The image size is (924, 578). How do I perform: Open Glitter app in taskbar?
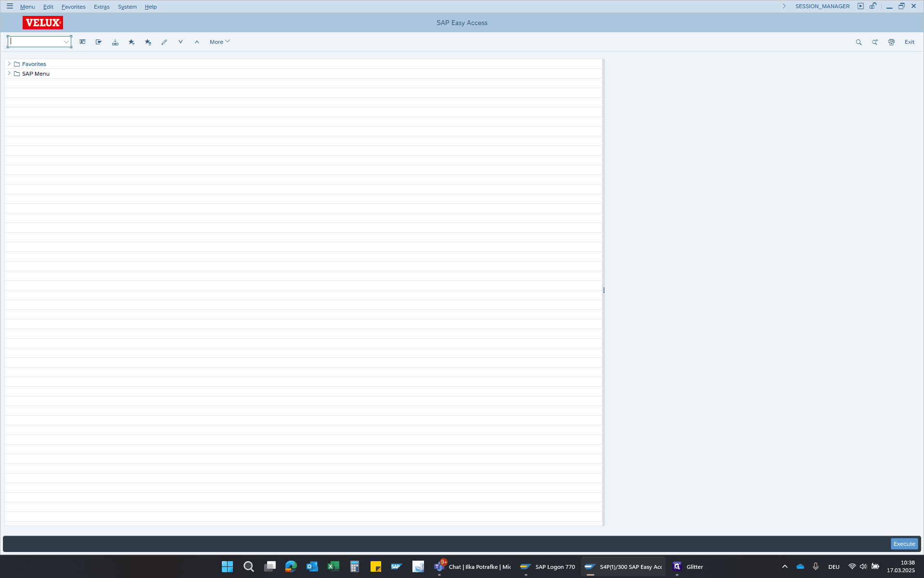[x=688, y=566]
